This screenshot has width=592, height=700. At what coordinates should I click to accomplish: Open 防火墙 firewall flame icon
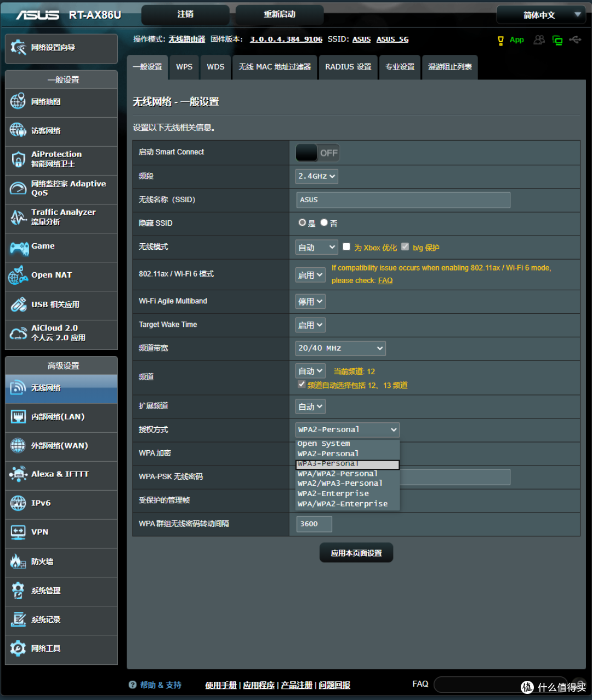pos(18,561)
